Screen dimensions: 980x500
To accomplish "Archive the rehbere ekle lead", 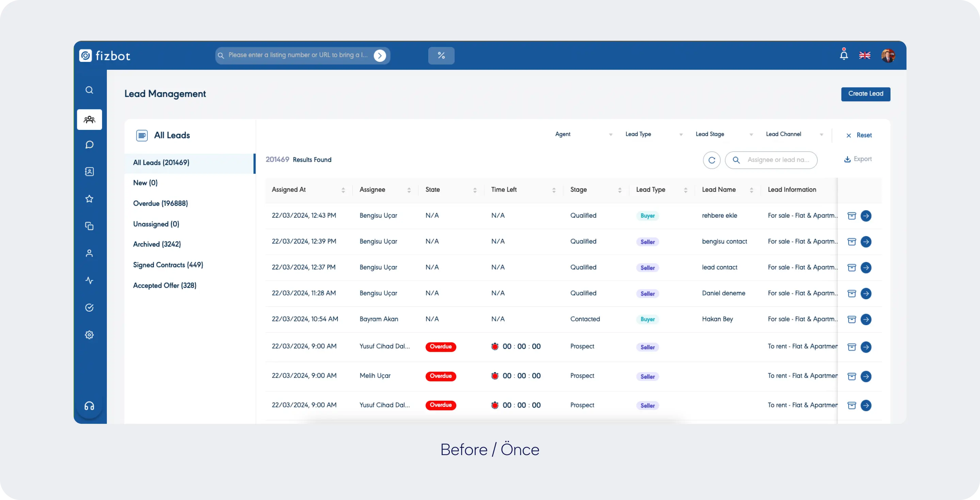I will [851, 216].
